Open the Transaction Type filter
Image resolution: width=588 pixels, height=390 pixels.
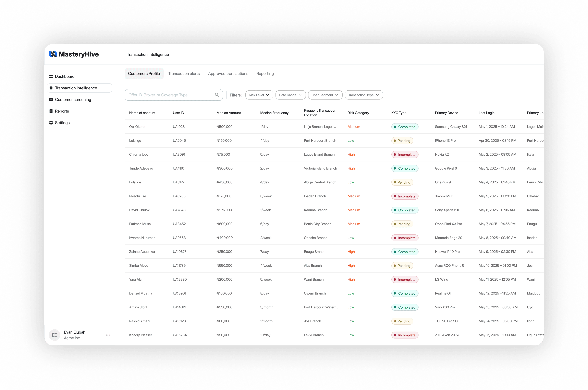[x=364, y=95]
